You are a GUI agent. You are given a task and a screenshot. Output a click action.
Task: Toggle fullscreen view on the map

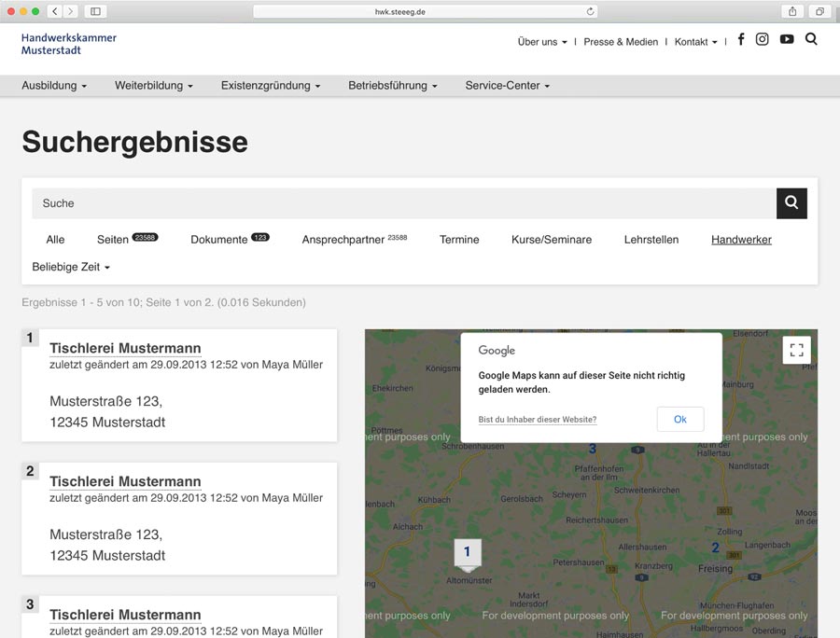[796, 350]
